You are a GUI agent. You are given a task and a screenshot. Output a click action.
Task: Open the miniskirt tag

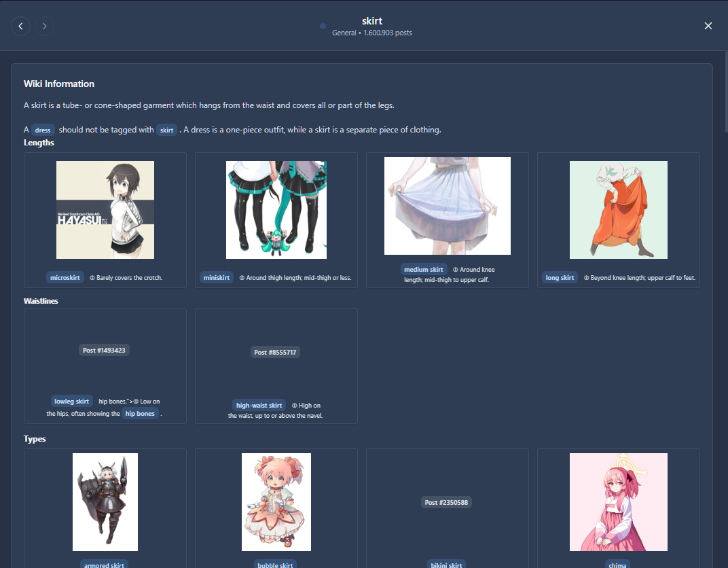217,278
